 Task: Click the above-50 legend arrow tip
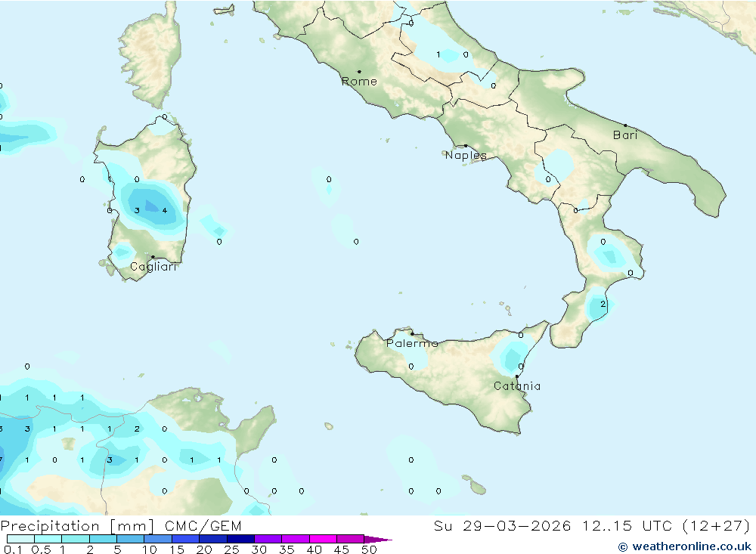[x=379, y=539]
